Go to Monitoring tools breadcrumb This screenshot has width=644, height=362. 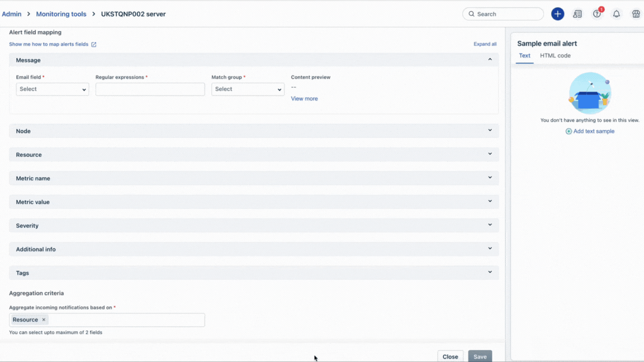(61, 14)
